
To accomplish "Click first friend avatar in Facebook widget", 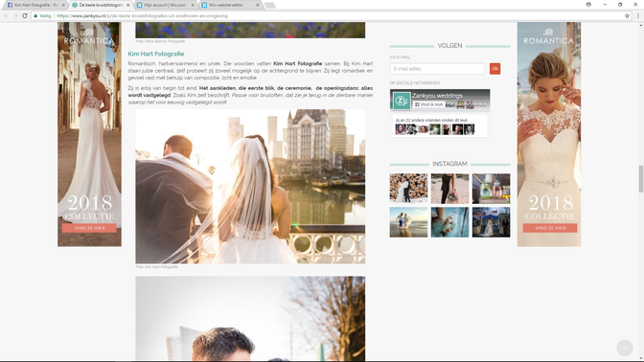I will click(401, 129).
